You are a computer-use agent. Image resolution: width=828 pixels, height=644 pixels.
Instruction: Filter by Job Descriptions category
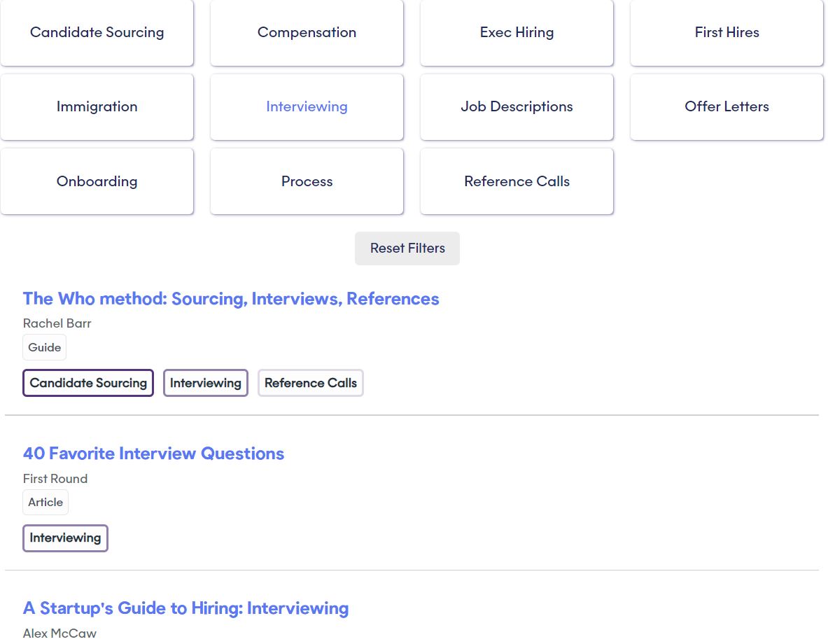(x=517, y=107)
